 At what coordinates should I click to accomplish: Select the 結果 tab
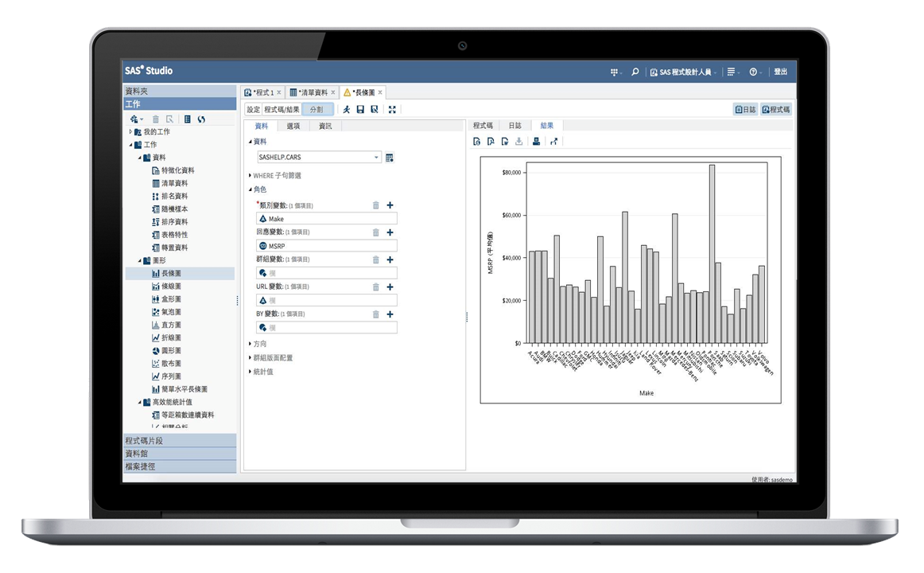coord(547,126)
